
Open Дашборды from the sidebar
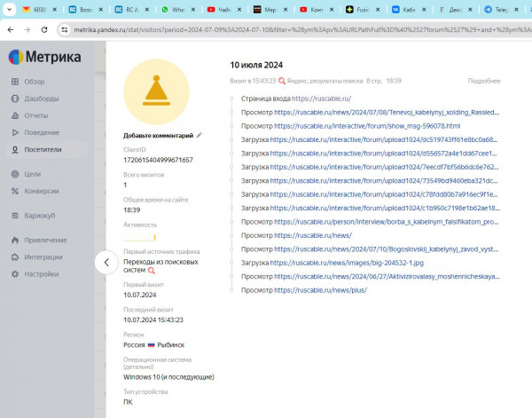click(41, 99)
